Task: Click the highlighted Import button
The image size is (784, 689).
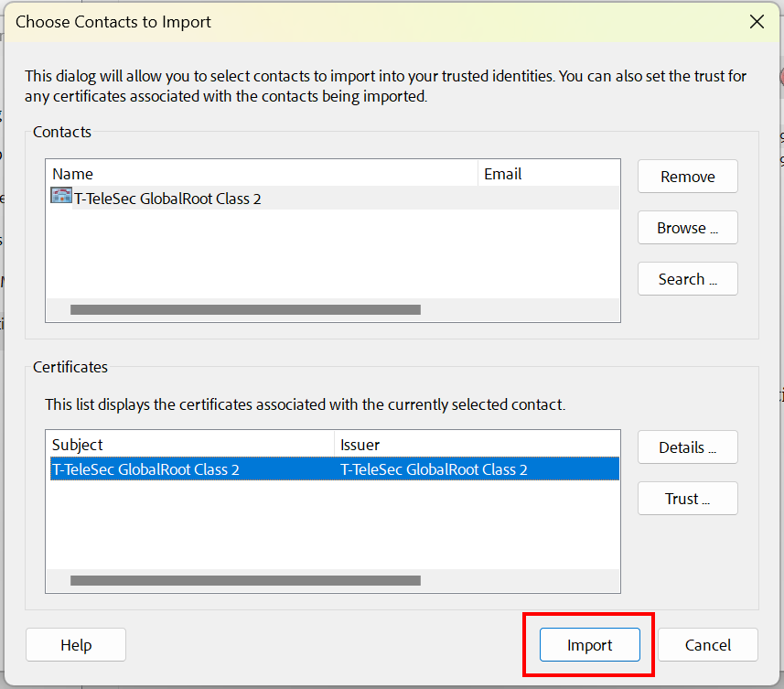Action: coord(588,644)
